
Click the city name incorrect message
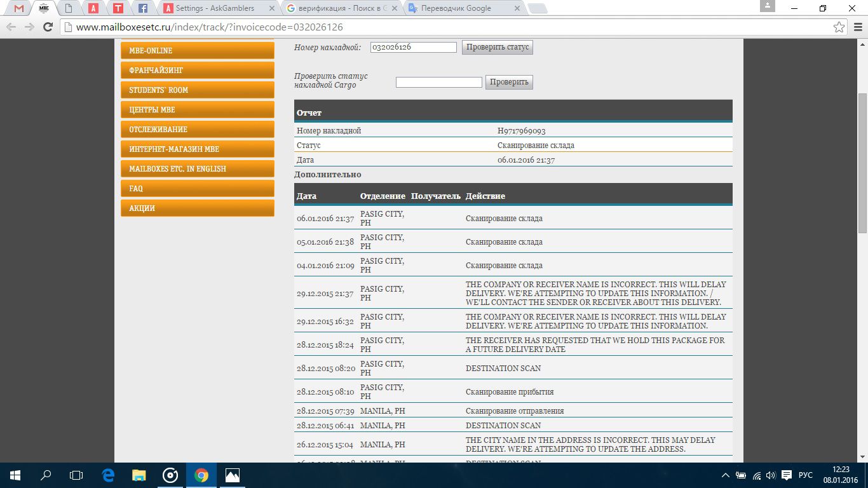click(590, 445)
